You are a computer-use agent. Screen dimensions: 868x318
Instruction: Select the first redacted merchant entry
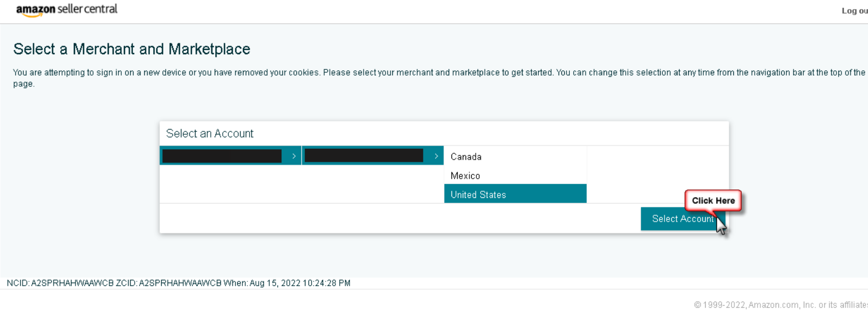point(222,156)
